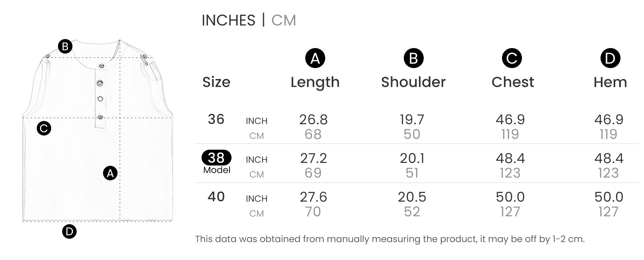The width and height of the screenshot is (644, 260).
Task: Switch to the INCHES unit tab
Action: 228,20
